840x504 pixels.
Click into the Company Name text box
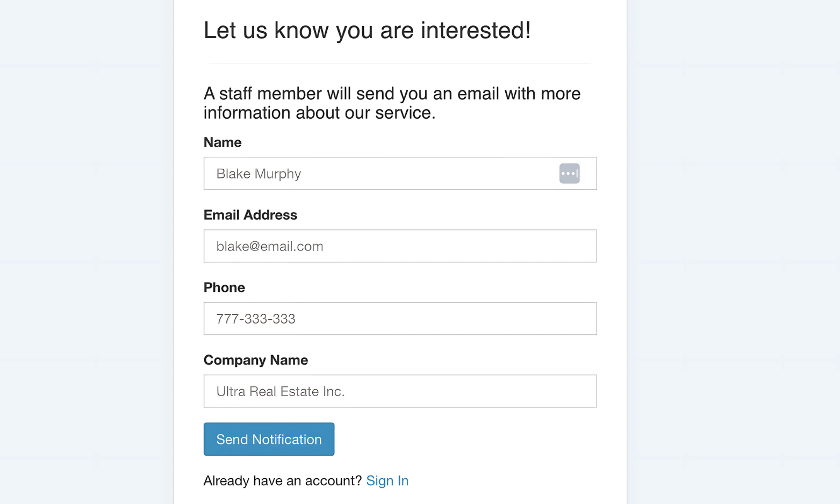tap(400, 391)
